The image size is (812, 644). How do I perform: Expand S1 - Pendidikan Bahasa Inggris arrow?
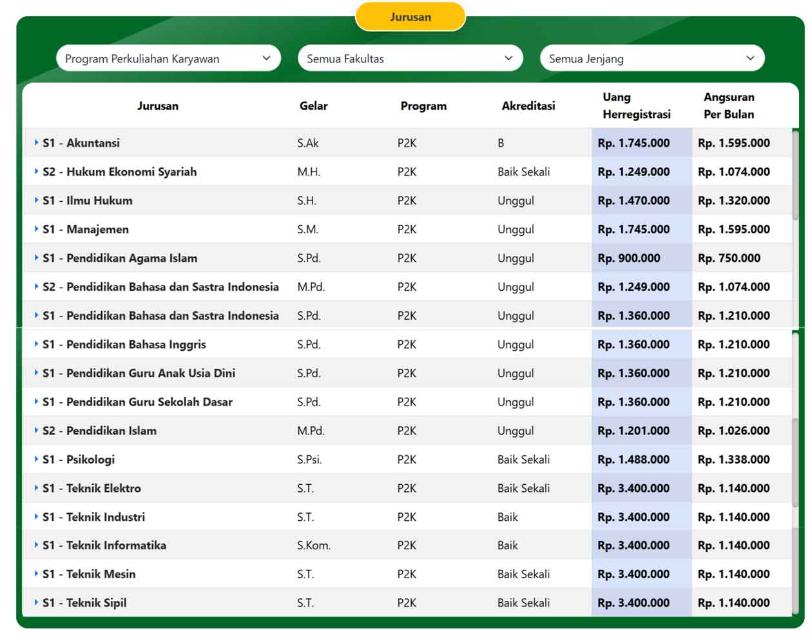point(36,344)
